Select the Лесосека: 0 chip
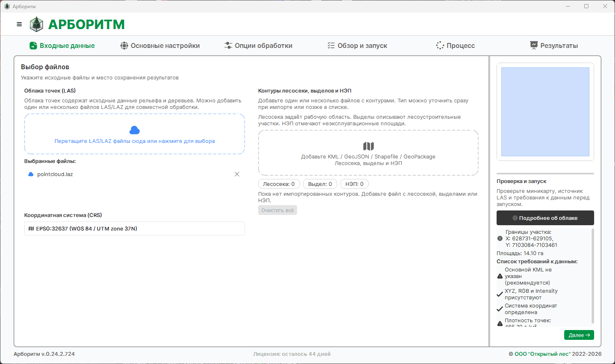The width and height of the screenshot is (615, 364). click(x=279, y=184)
